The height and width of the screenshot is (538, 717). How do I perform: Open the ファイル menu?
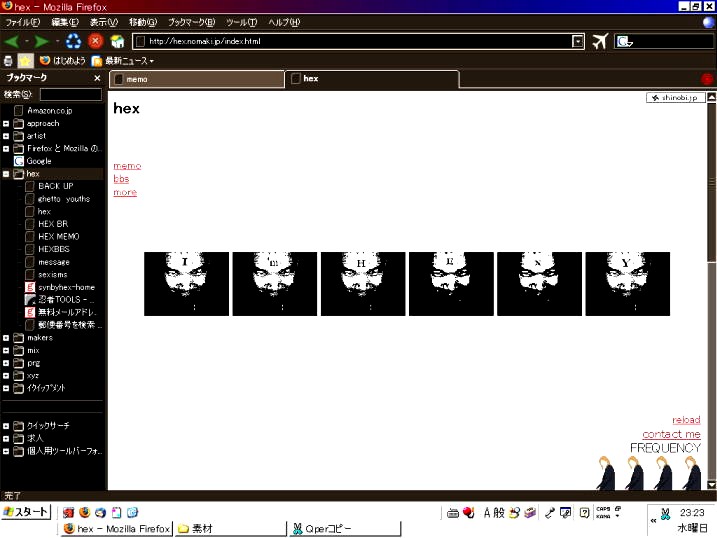(x=22, y=22)
